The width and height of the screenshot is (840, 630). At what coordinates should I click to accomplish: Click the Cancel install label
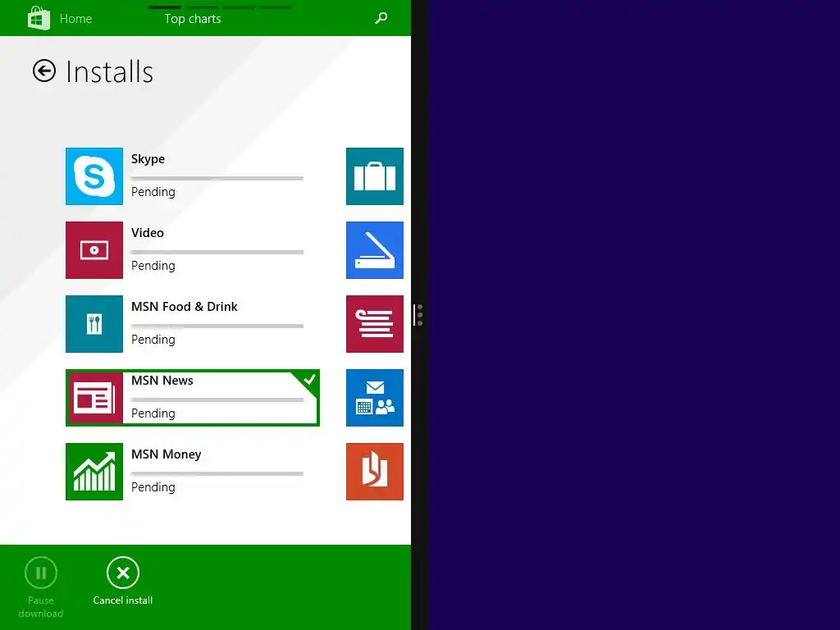pos(123,600)
